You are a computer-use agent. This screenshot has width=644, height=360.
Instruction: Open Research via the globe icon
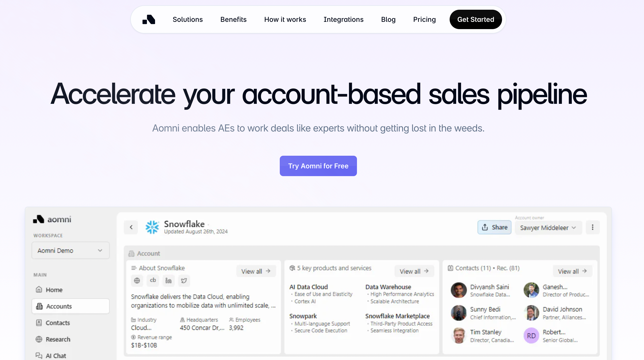[x=39, y=339]
